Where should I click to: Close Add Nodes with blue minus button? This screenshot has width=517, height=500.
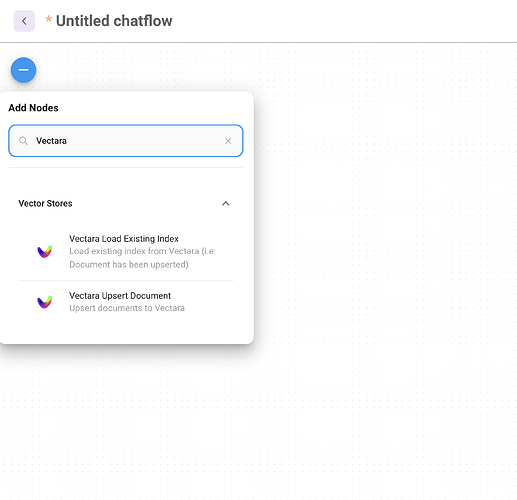click(x=23, y=70)
